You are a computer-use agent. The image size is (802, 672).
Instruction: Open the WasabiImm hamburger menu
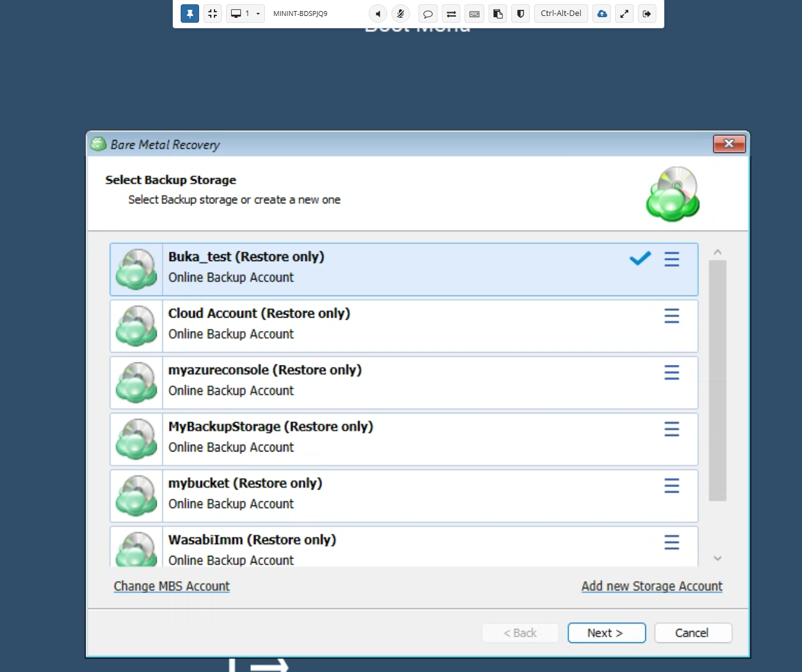[x=672, y=542]
